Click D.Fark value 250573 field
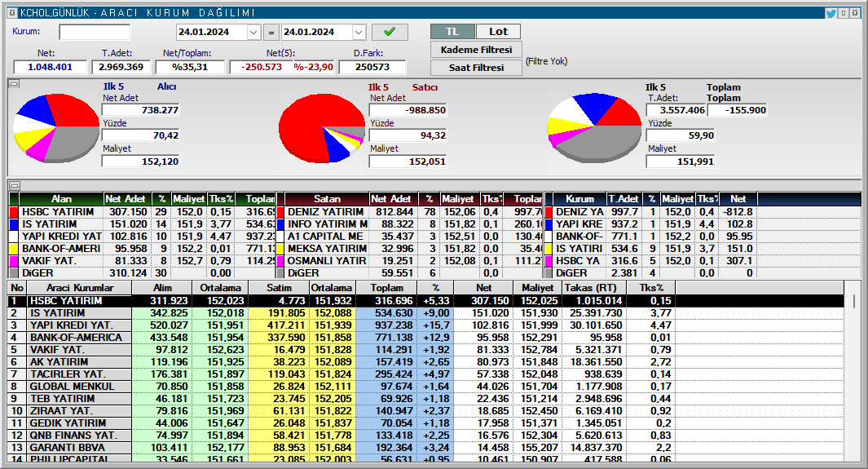The width and height of the screenshot is (868, 469). tap(372, 67)
